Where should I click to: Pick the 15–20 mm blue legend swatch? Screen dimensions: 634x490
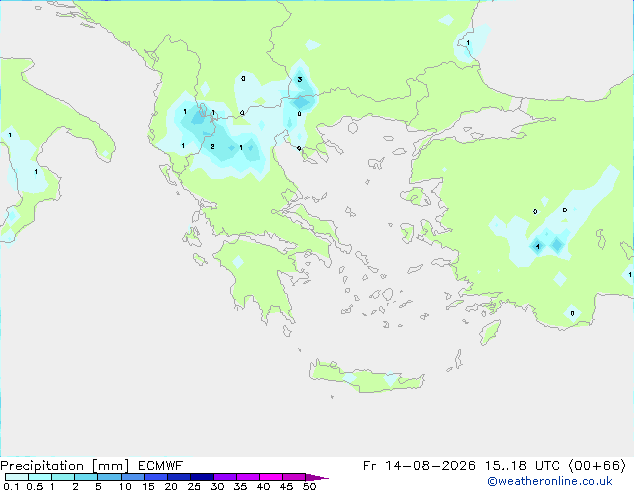coord(156,477)
